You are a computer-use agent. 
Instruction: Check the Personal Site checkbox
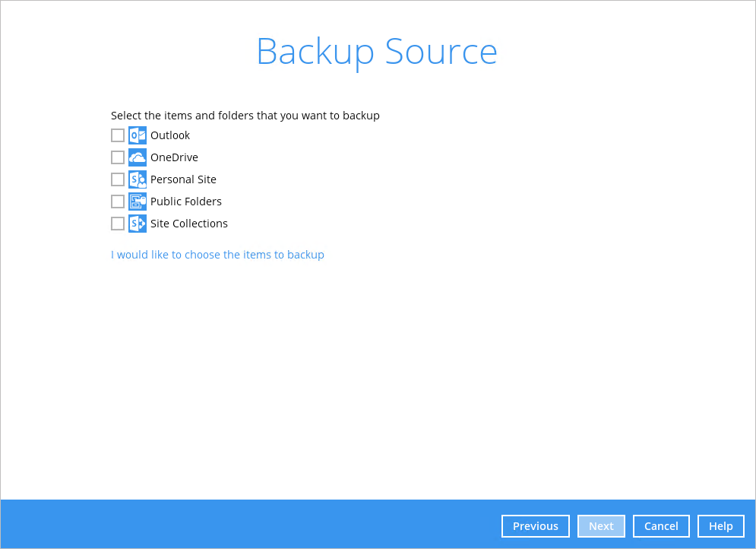118,179
